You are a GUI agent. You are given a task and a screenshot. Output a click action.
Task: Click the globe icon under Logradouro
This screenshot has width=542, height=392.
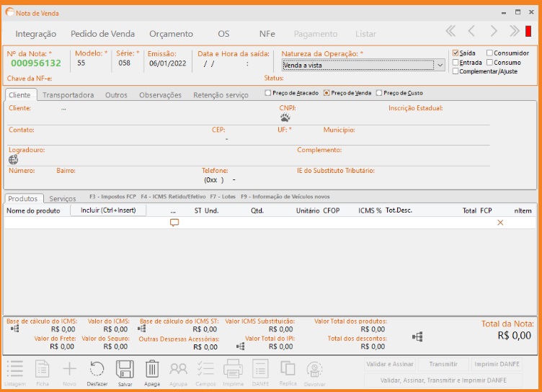[13, 159]
